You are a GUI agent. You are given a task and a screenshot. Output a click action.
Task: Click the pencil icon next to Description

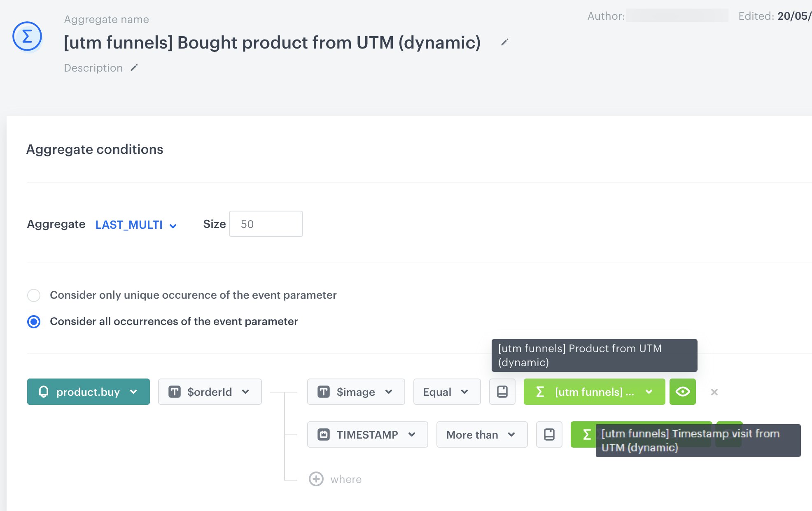[x=134, y=68]
